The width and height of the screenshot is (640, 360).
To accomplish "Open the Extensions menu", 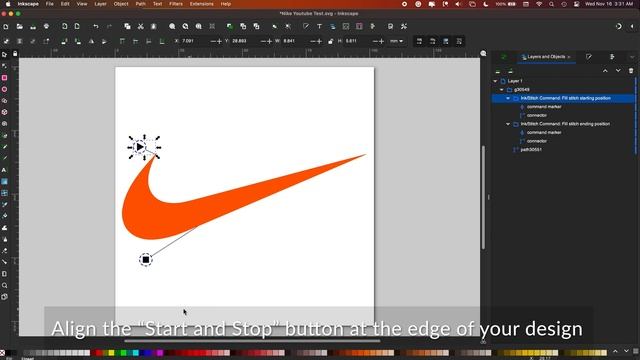I will 202,4.
